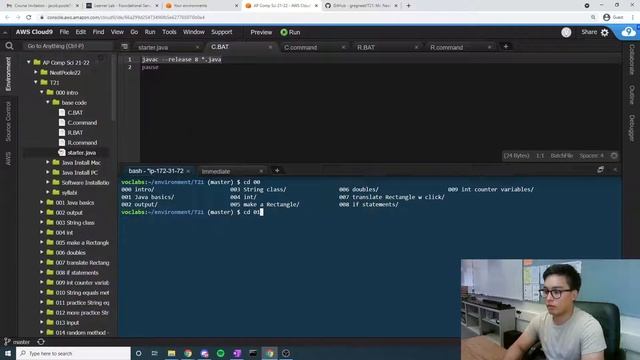Switch to the GitHub browser tab

coord(361,6)
